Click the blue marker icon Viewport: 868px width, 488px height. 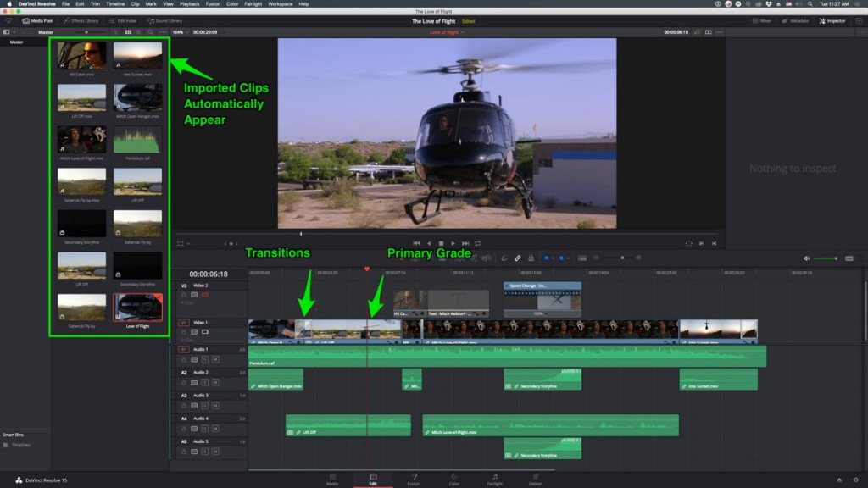(x=561, y=258)
